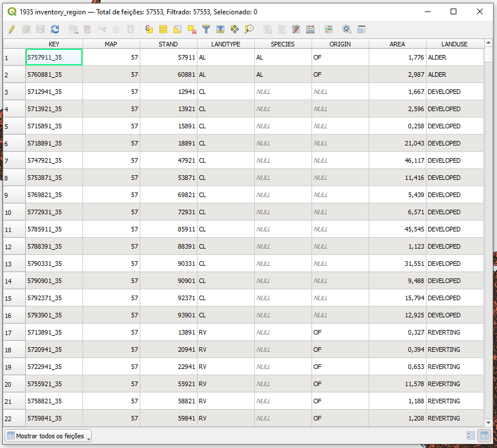Toggle editing mode with the pencil icon
497x448 pixels.
[x=11, y=29]
